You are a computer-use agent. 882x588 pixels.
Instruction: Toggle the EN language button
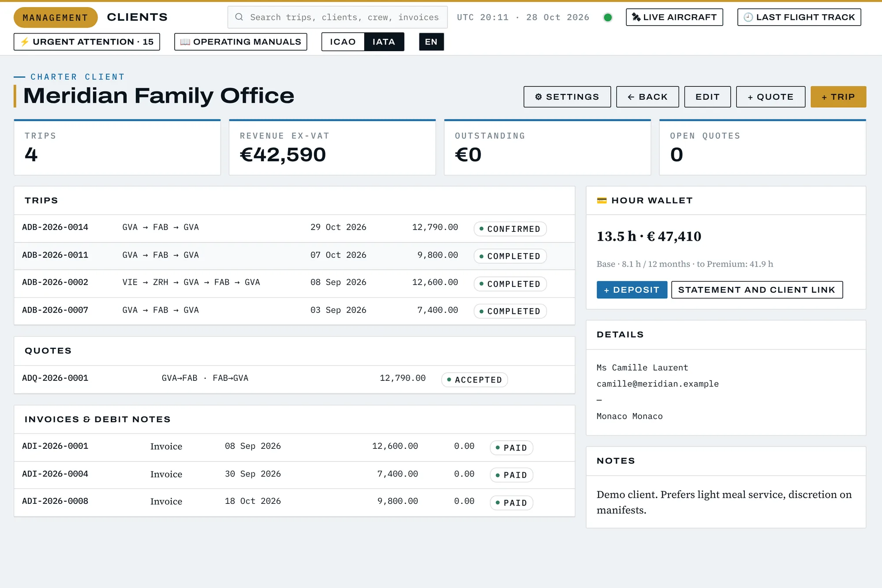click(431, 42)
